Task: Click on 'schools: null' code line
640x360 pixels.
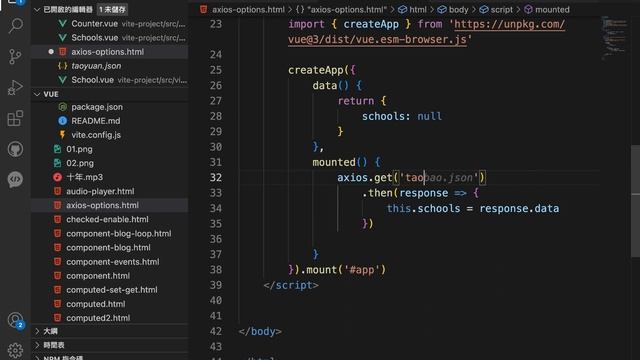Action: click(402, 116)
